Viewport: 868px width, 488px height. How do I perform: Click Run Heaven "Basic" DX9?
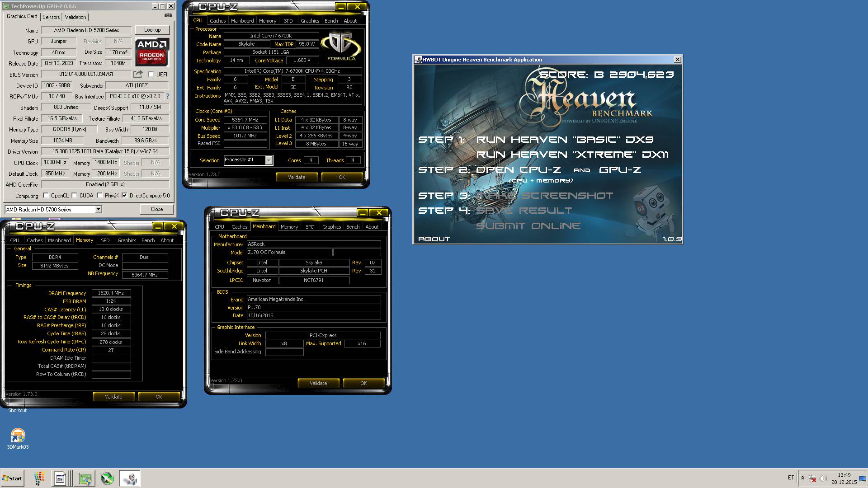(565, 140)
